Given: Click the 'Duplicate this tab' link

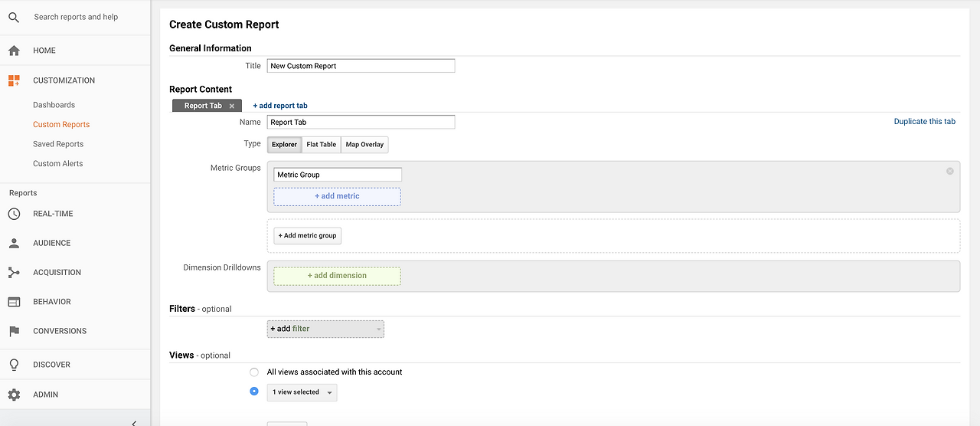Looking at the screenshot, I should [x=924, y=122].
